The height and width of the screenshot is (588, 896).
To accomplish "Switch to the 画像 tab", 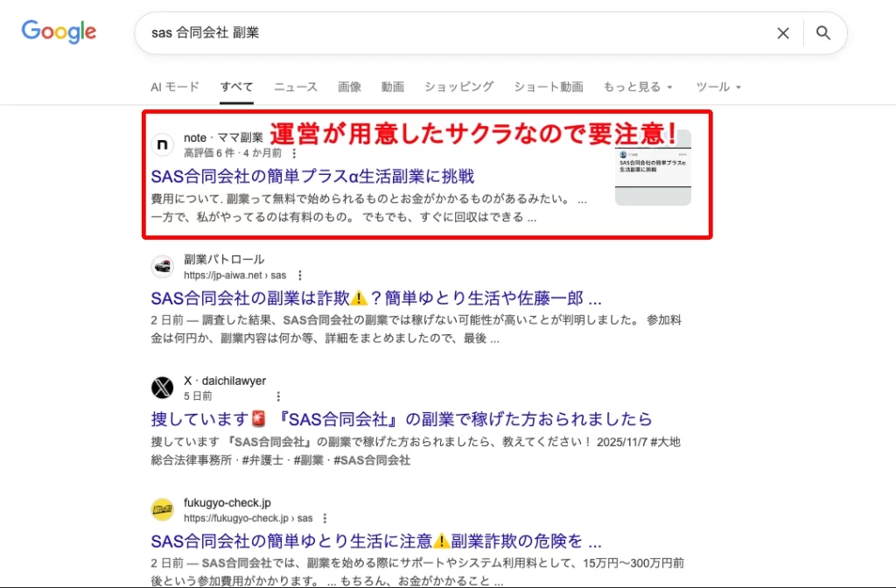I will click(349, 87).
